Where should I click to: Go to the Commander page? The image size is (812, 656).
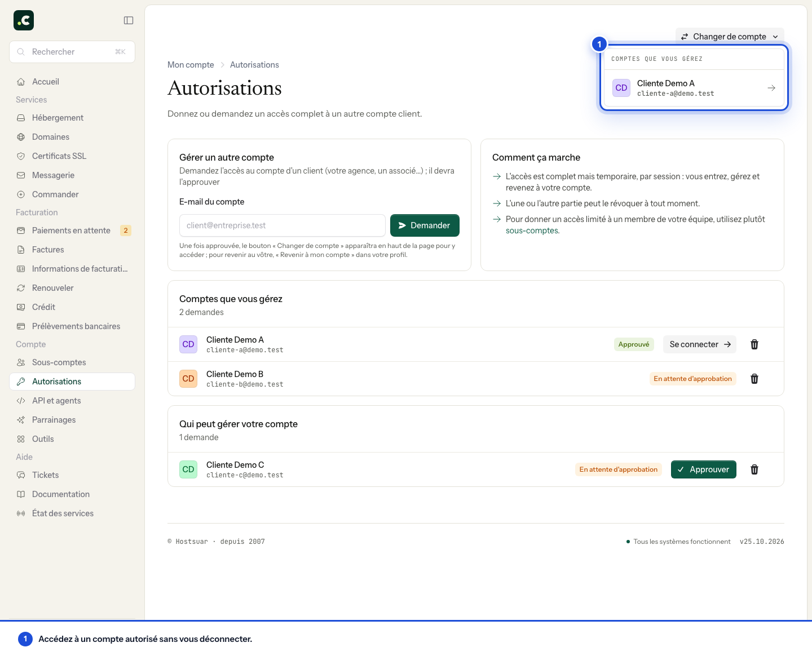tap(72, 194)
